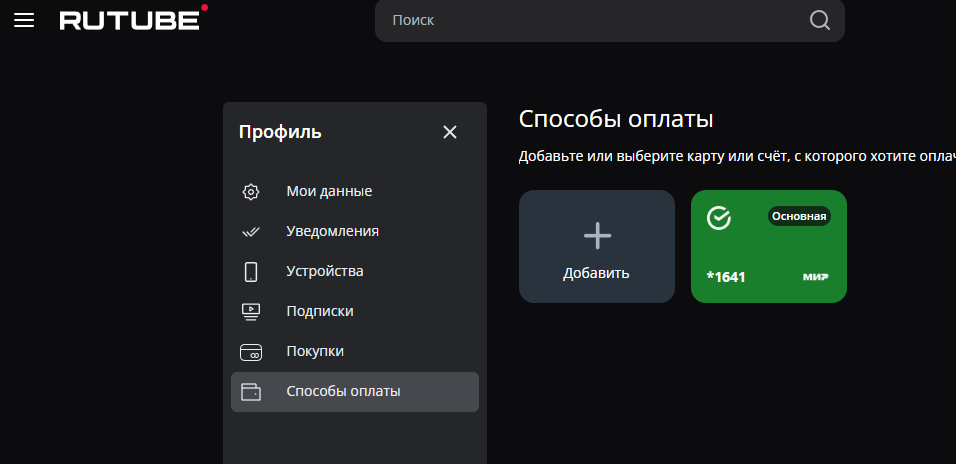Image resolution: width=956 pixels, height=464 pixels.
Task: Click the МИР logo on green card
Action: (x=816, y=277)
